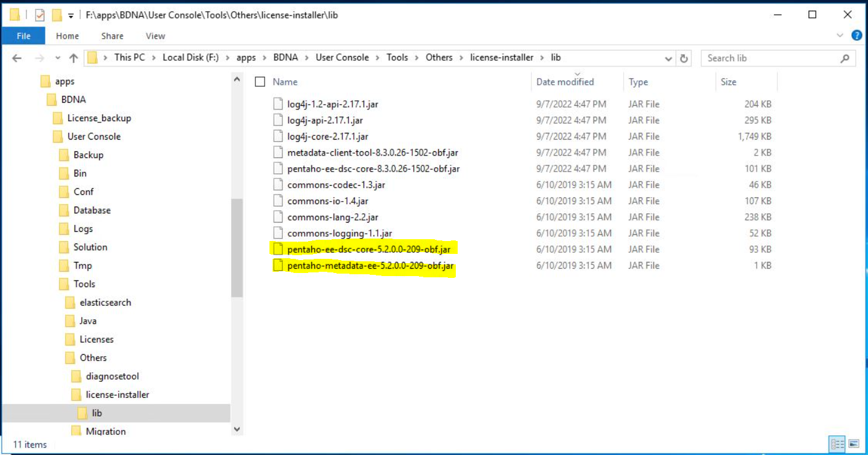Open the Help question mark icon
This screenshot has width=868, height=455.
[856, 36]
